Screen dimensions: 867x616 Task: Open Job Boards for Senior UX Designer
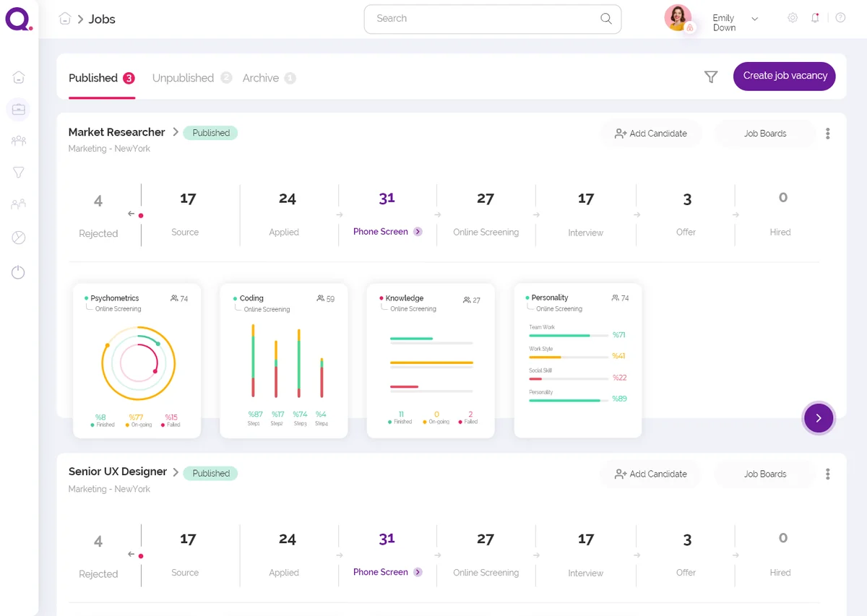[x=764, y=474]
